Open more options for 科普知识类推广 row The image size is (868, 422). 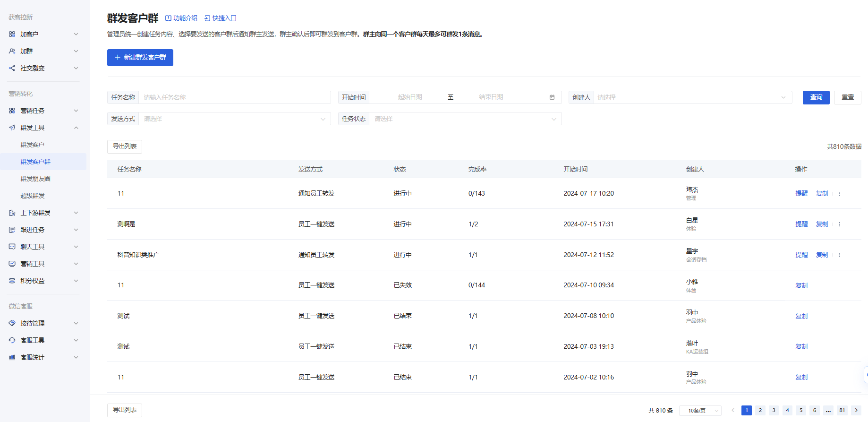pos(840,255)
